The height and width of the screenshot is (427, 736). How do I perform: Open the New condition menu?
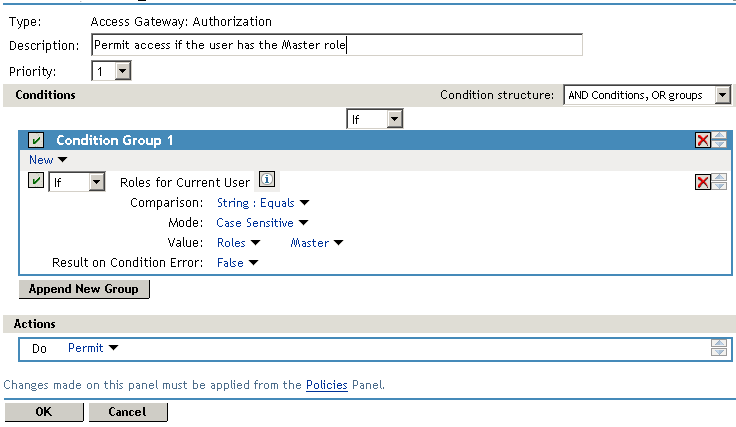coord(48,160)
